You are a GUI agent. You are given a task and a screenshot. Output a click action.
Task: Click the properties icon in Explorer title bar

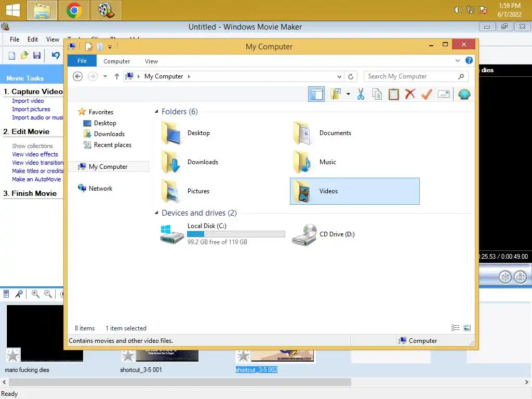point(88,46)
